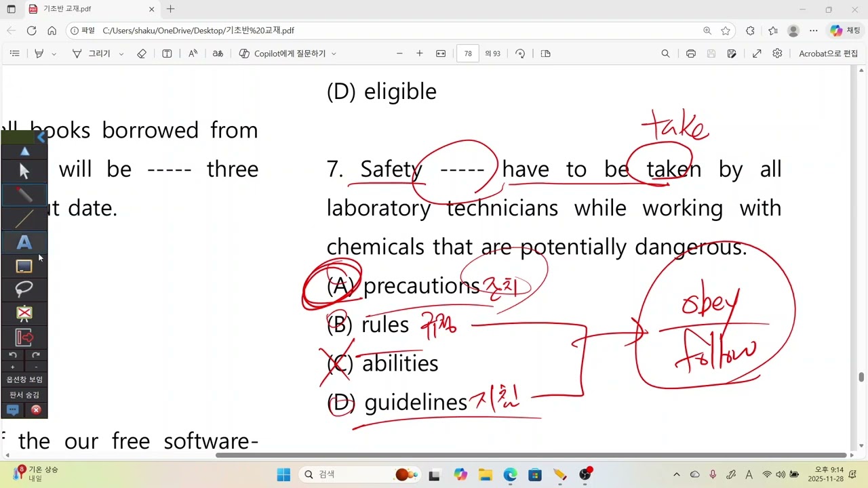
Task: Open the table of contents panel
Action: click(x=14, y=54)
